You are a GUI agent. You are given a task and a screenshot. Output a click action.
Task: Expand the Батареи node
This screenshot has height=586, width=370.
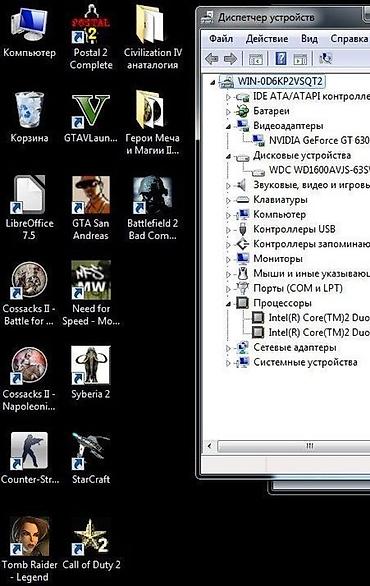[x=228, y=111]
